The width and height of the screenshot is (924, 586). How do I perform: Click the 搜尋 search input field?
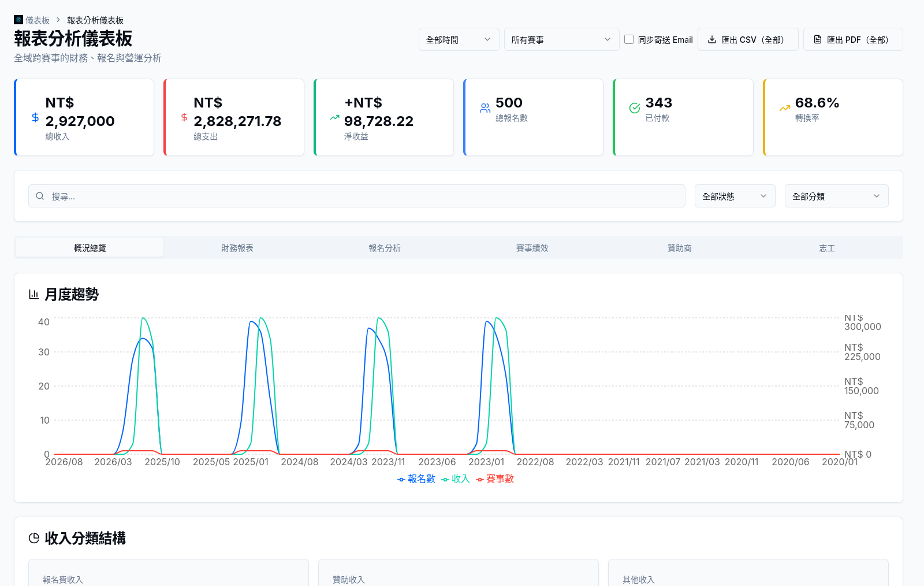tap(357, 196)
